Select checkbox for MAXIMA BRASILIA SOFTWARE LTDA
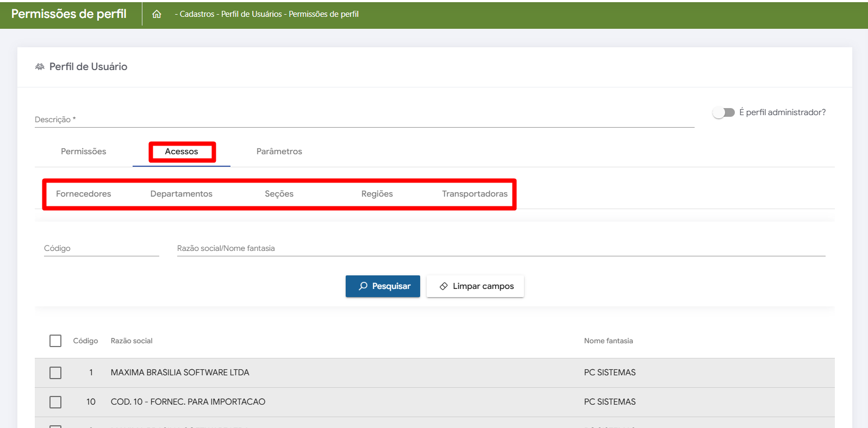The width and height of the screenshot is (868, 428). click(55, 373)
